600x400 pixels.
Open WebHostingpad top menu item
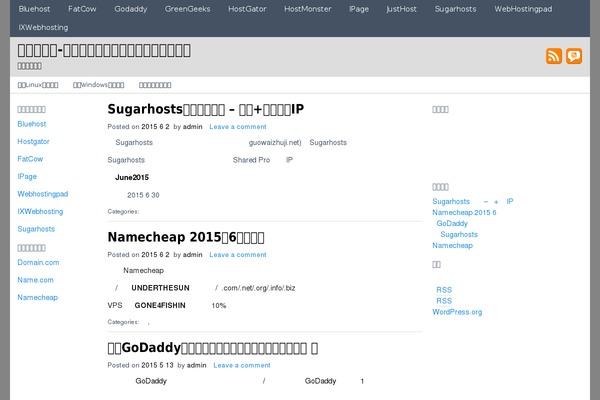(523, 9)
